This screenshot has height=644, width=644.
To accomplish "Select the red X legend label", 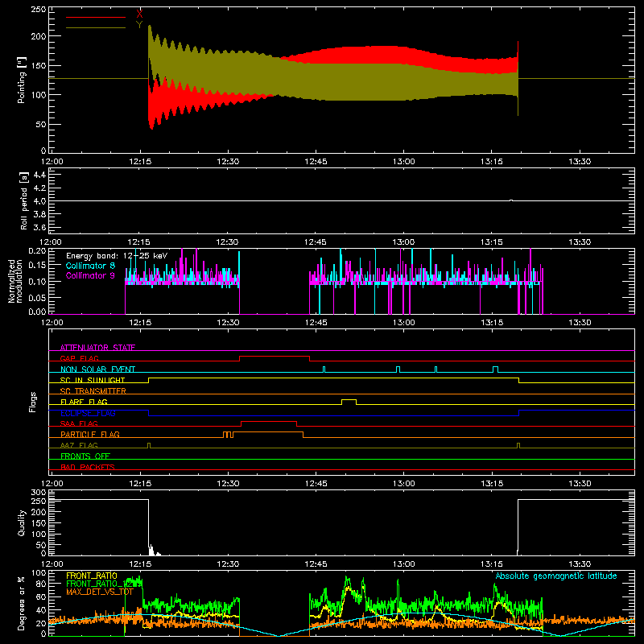I will tap(139, 14).
